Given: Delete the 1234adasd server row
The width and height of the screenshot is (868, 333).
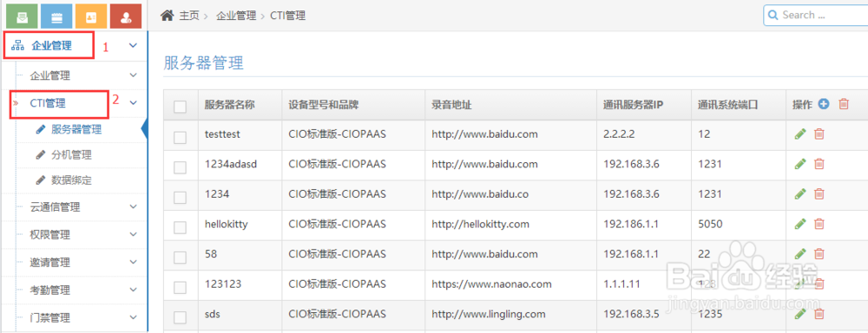Looking at the screenshot, I should coord(819,164).
